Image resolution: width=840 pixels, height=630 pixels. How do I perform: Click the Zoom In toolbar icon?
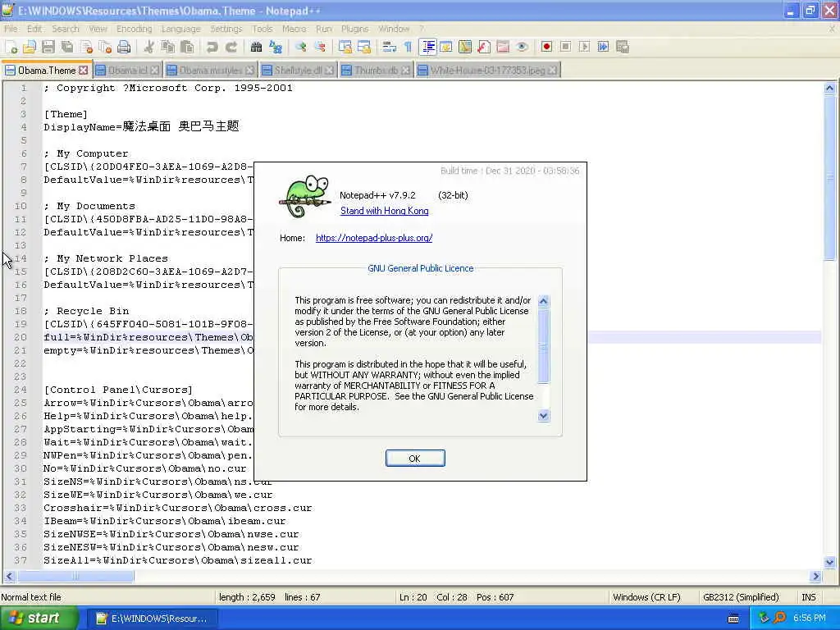click(300, 47)
